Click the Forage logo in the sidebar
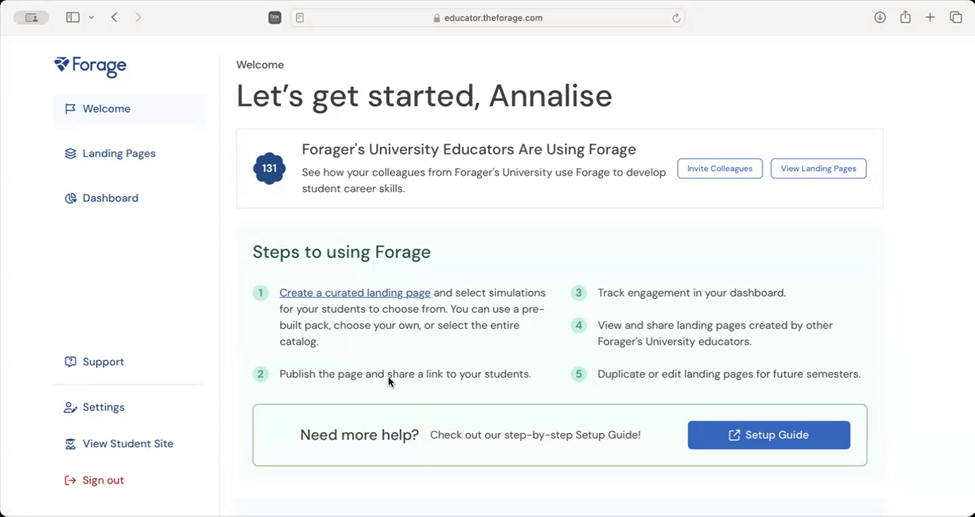Image resolution: width=975 pixels, height=517 pixels. tap(90, 66)
